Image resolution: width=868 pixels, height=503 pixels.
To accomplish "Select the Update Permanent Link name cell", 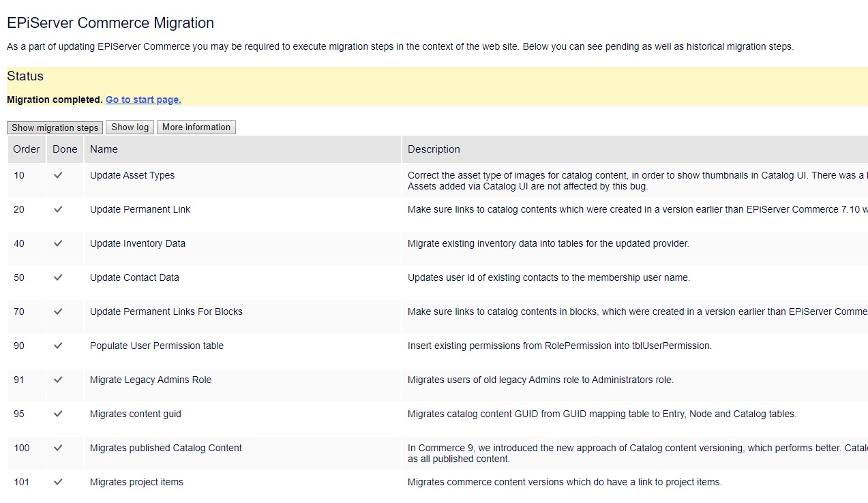I will point(243,215).
